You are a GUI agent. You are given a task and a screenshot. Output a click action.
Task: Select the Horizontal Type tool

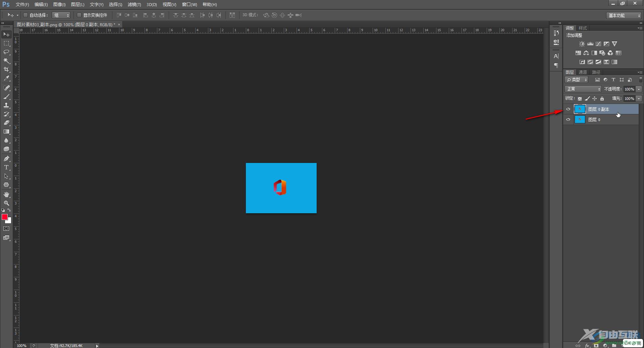click(6, 167)
